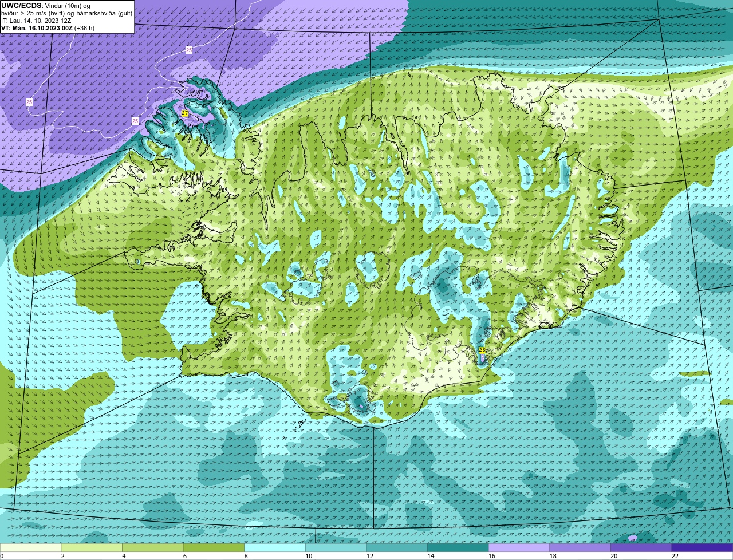Choose the olive green 6–8 m/s swatch
The height and width of the screenshot is (560, 733).
214,548
